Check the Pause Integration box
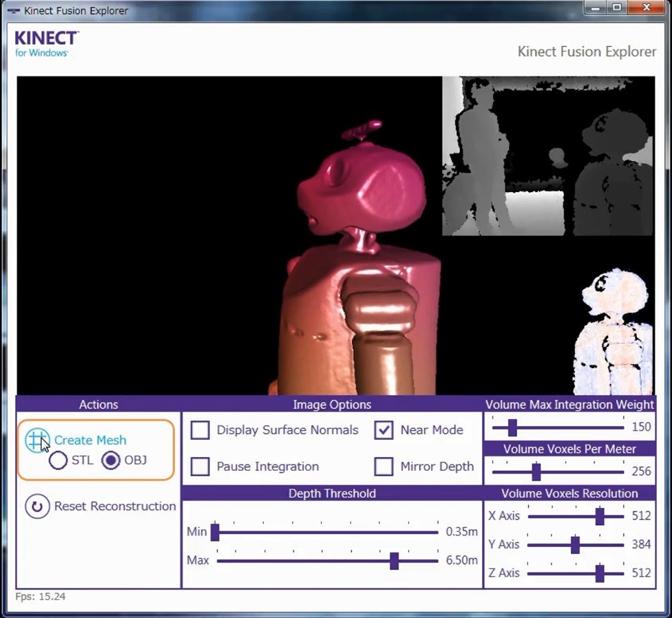672x618 pixels. 200,467
